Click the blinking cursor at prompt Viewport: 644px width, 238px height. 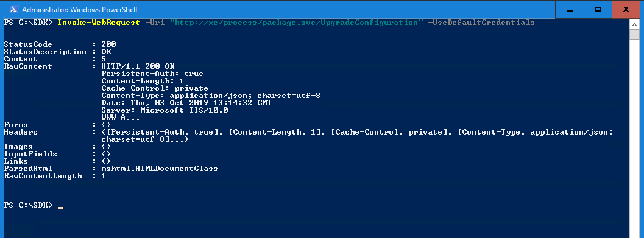[x=60, y=208]
